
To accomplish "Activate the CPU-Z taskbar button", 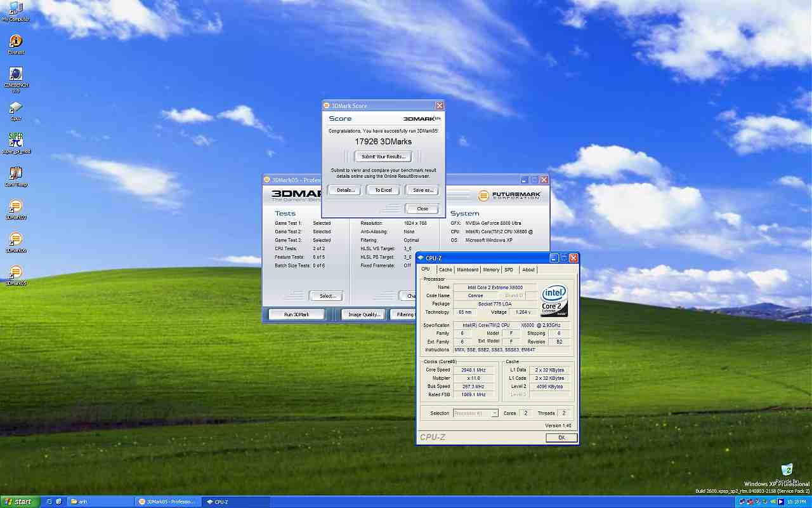I will 236,502.
